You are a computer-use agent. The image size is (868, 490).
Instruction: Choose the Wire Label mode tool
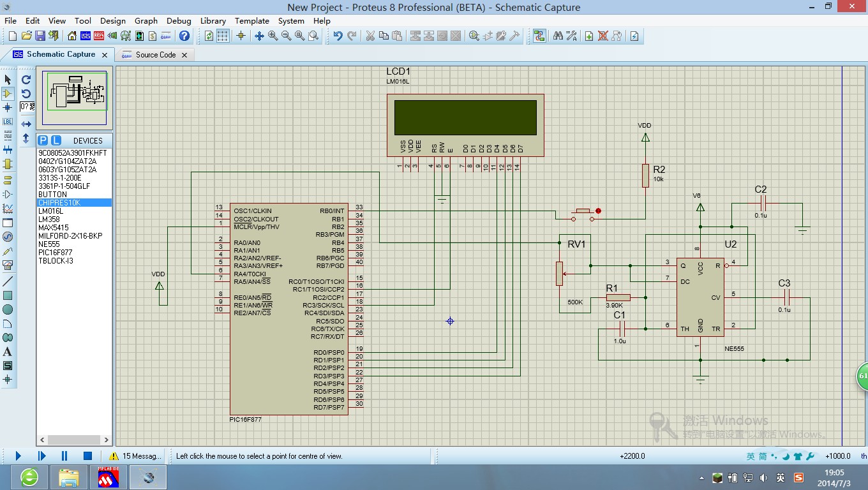tap(8, 121)
